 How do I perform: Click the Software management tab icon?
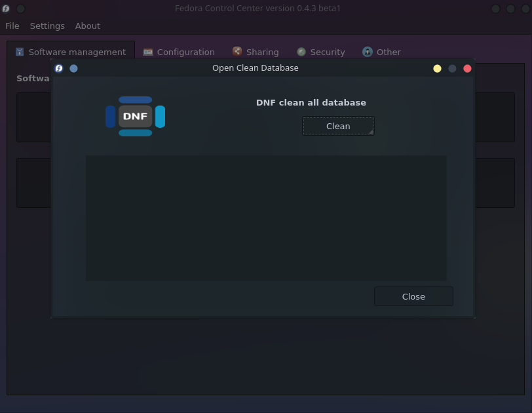pos(20,52)
